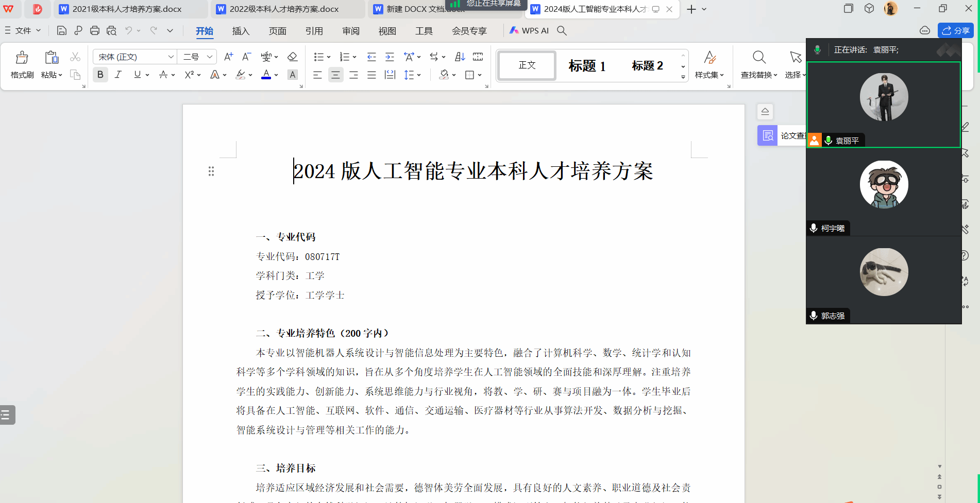
Task: Toggle Bold formatting
Action: (100, 75)
